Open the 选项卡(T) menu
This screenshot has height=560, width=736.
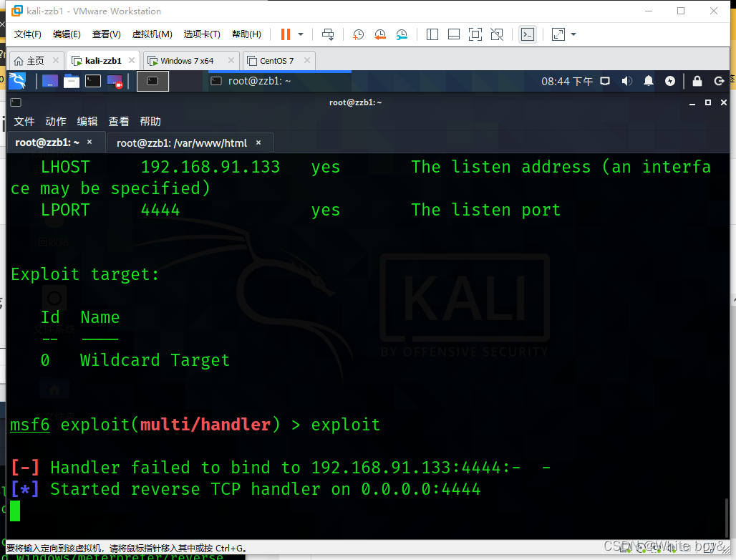click(x=202, y=34)
